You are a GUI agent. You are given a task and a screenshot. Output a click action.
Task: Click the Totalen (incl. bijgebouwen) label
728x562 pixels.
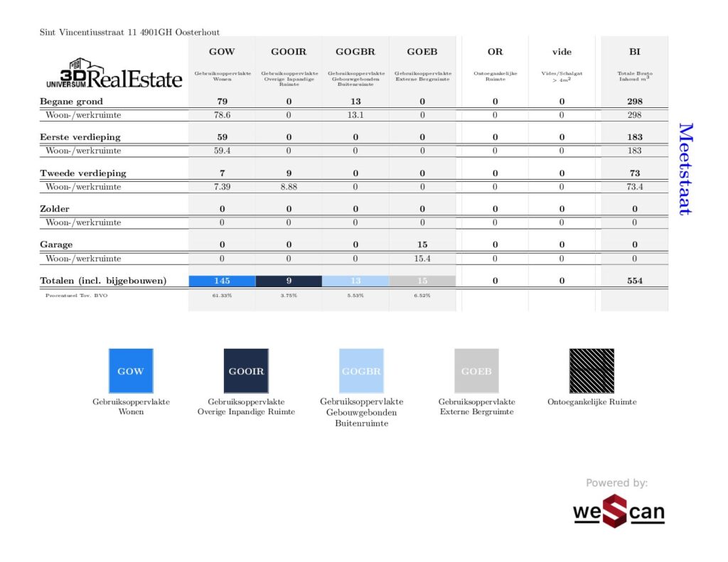[x=103, y=281]
